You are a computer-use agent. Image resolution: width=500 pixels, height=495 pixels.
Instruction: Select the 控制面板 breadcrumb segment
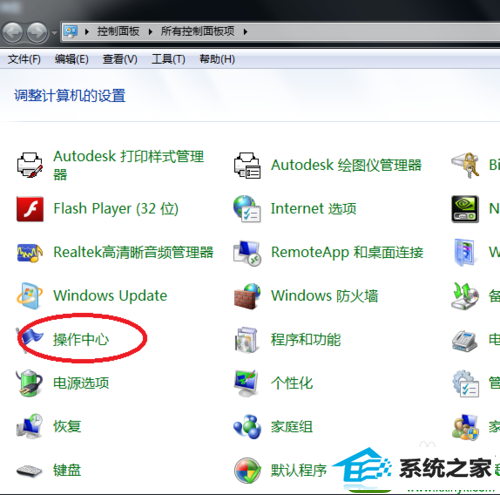[118, 31]
